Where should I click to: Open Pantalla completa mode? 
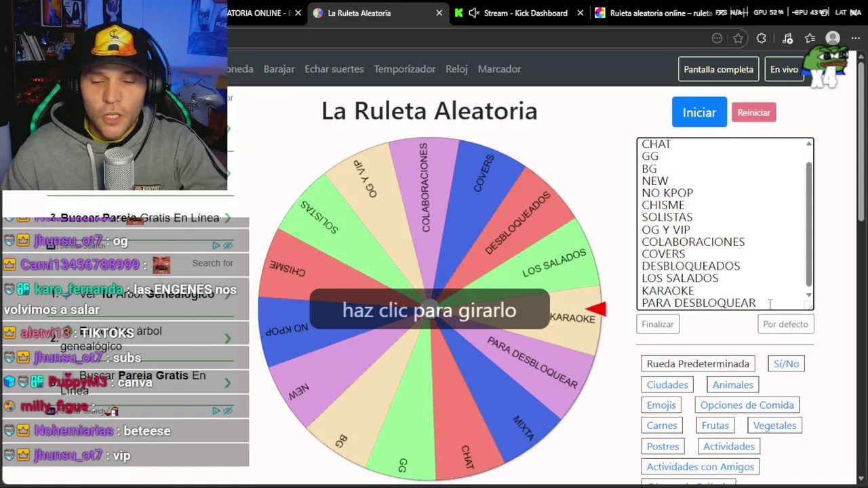click(x=718, y=69)
